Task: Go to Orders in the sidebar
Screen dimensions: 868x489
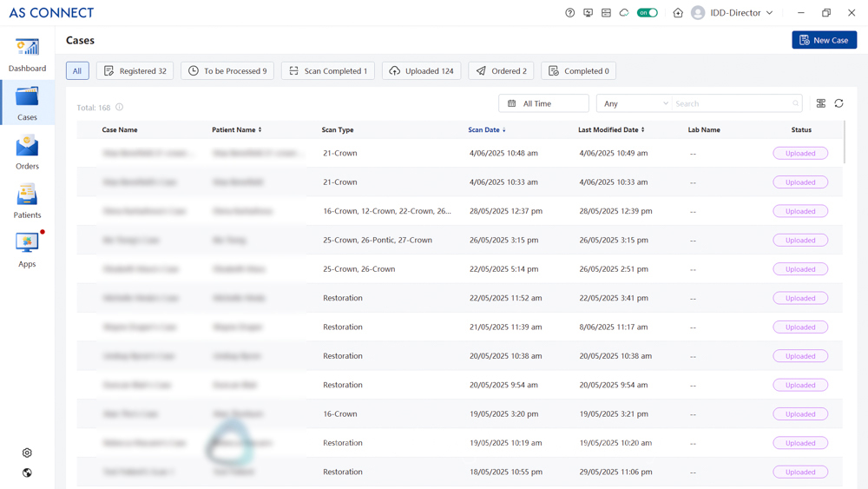Action: pyautogui.click(x=27, y=152)
